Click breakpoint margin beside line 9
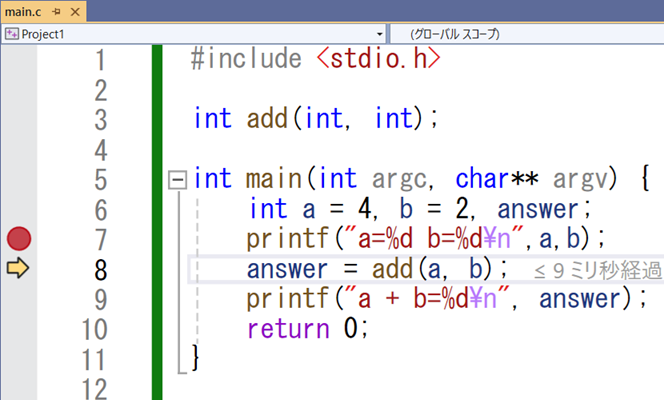This screenshot has height=400, width=664. point(19,298)
